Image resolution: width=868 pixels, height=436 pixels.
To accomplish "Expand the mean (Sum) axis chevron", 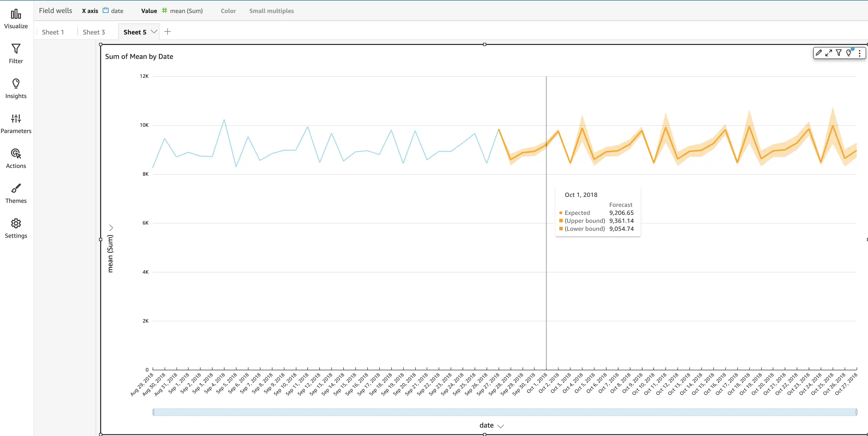I will pos(111,228).
